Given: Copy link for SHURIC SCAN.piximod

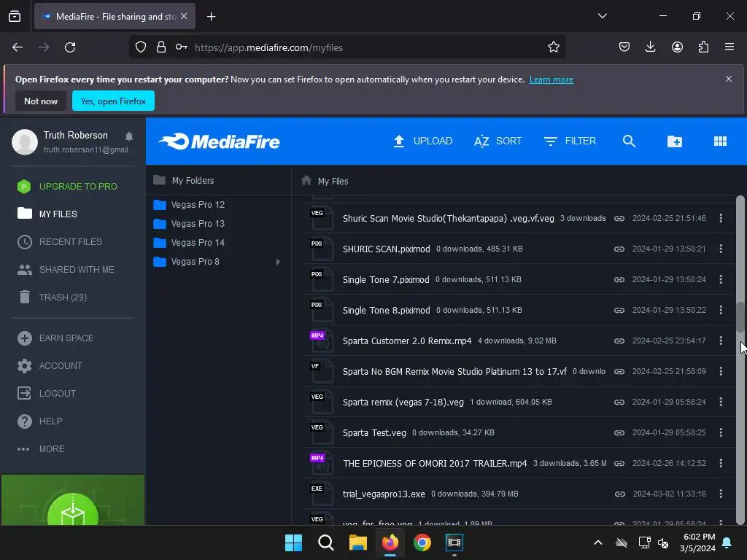Looking at the screenshot, I should 619,249.
